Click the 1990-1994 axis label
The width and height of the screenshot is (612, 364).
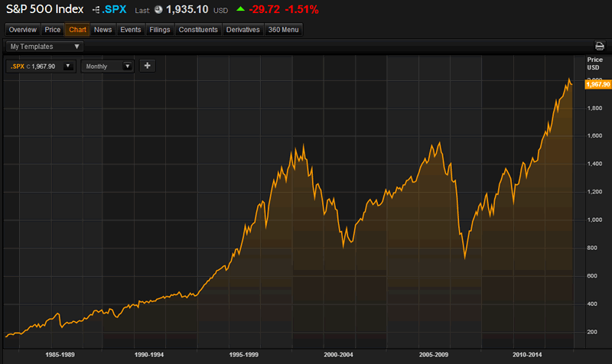[149, 355]
